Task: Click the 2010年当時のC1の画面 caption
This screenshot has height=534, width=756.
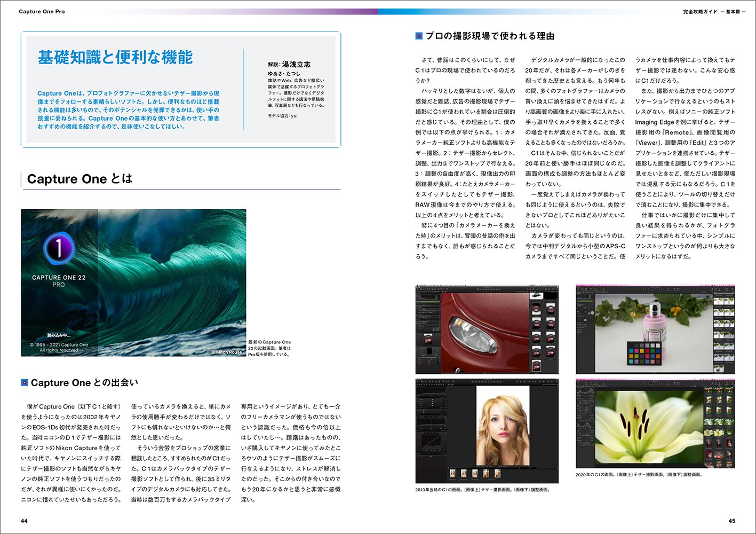Action: tap(482, 490)
